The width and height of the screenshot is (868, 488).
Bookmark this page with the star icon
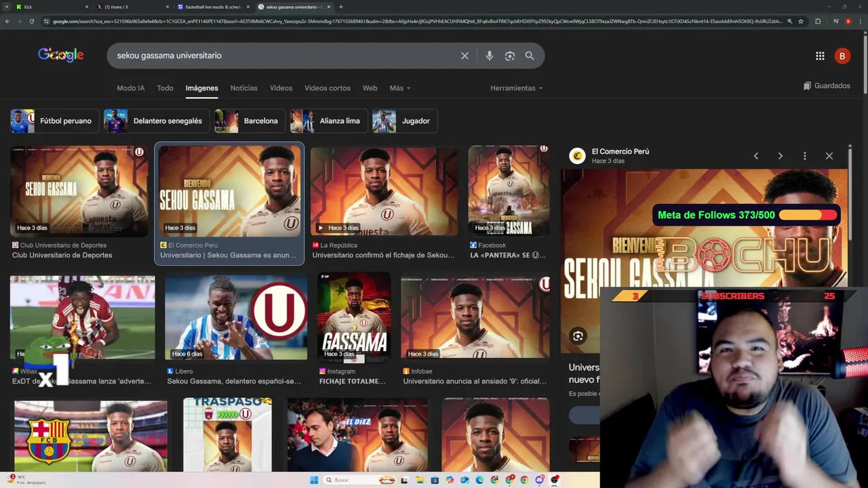[x=801, y=21]
